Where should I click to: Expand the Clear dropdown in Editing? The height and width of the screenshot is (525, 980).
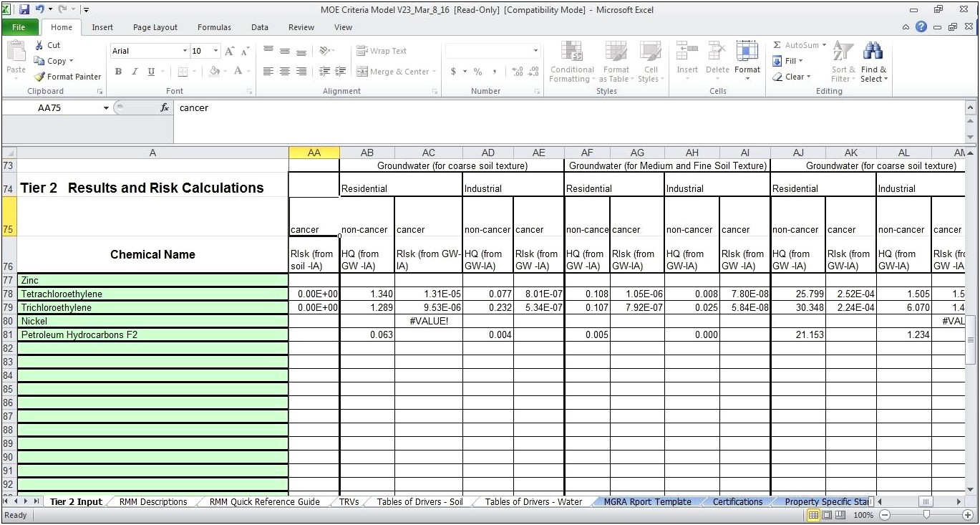click(x=809, y=77)
